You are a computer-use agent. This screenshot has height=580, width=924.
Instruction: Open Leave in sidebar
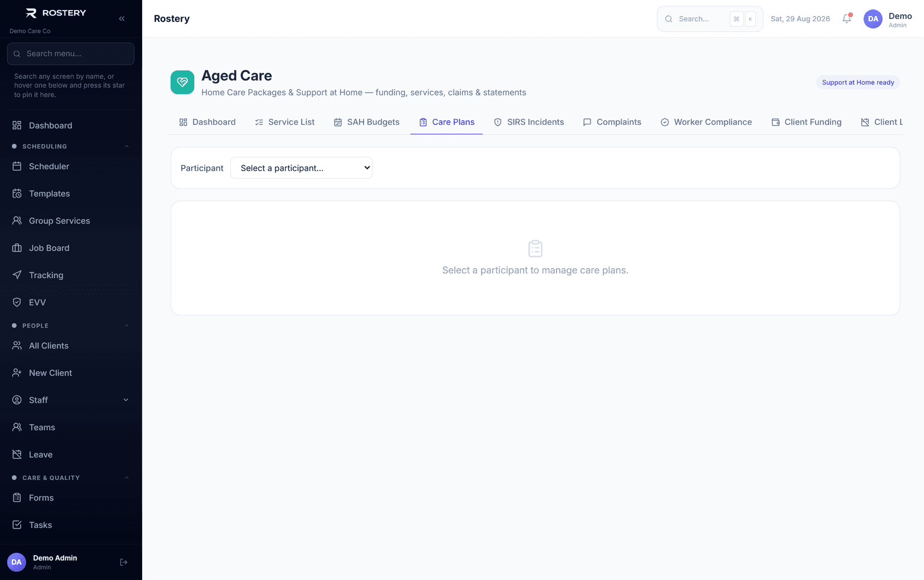pos(71,455)
